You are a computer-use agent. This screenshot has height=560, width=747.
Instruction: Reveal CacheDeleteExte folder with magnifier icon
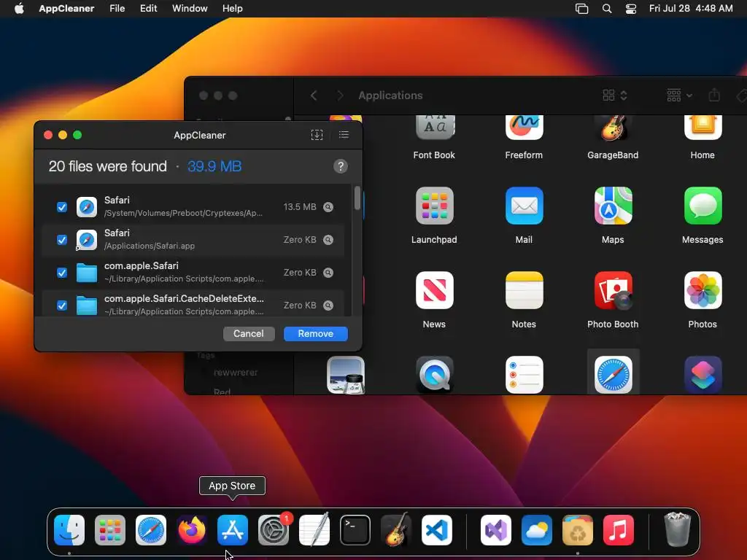pyautogui.click(x=328, y=306)
